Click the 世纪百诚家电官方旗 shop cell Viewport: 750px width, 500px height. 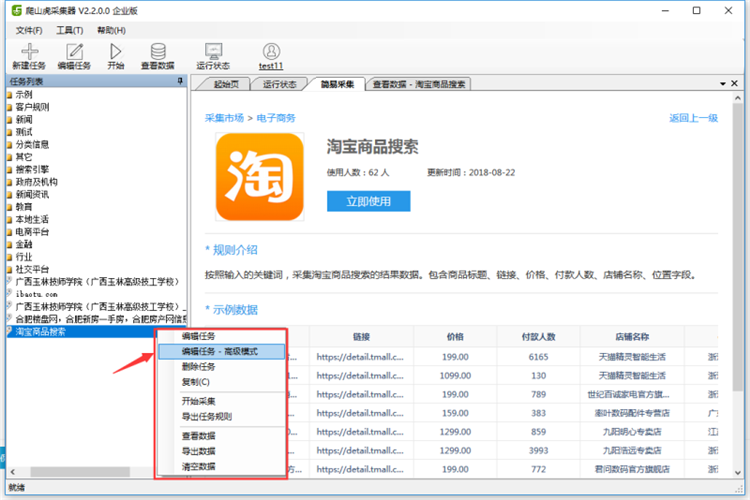click(632, 394)
